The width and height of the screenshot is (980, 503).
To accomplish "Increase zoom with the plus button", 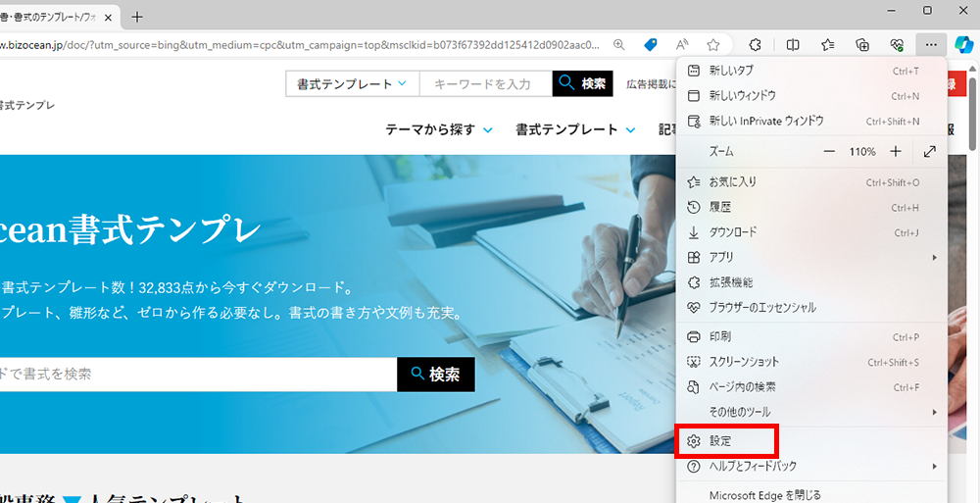I will pos(896,151).
